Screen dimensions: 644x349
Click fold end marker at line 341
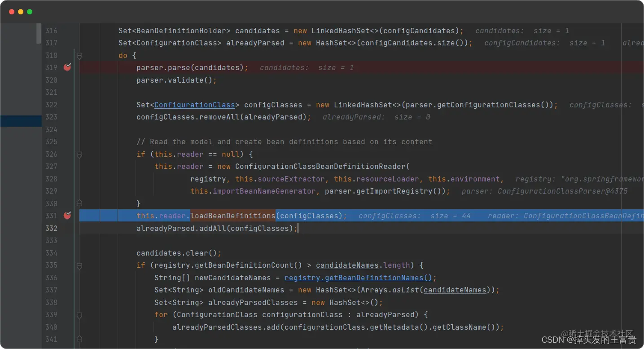point(79,339)
